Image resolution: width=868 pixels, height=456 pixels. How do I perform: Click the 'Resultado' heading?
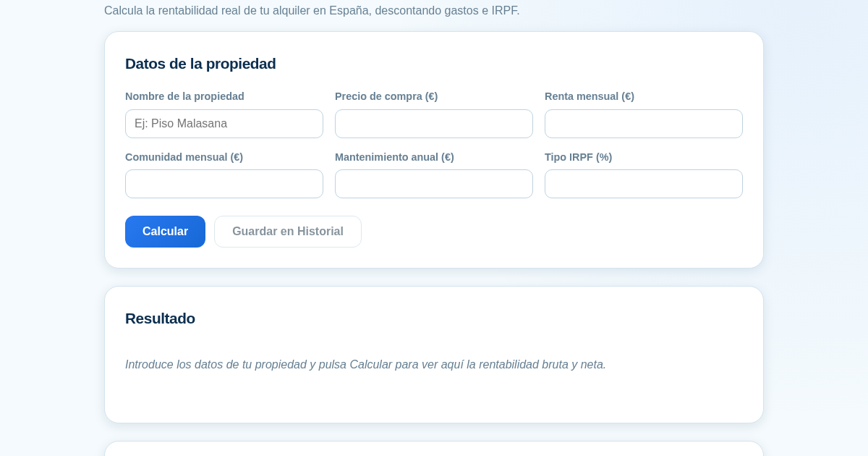point(160,318)
